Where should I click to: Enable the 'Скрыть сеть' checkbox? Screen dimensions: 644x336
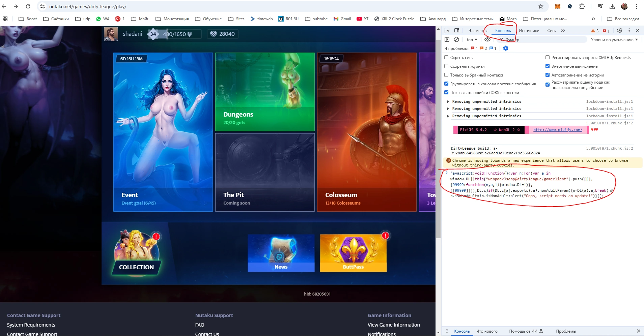point(446,57)
